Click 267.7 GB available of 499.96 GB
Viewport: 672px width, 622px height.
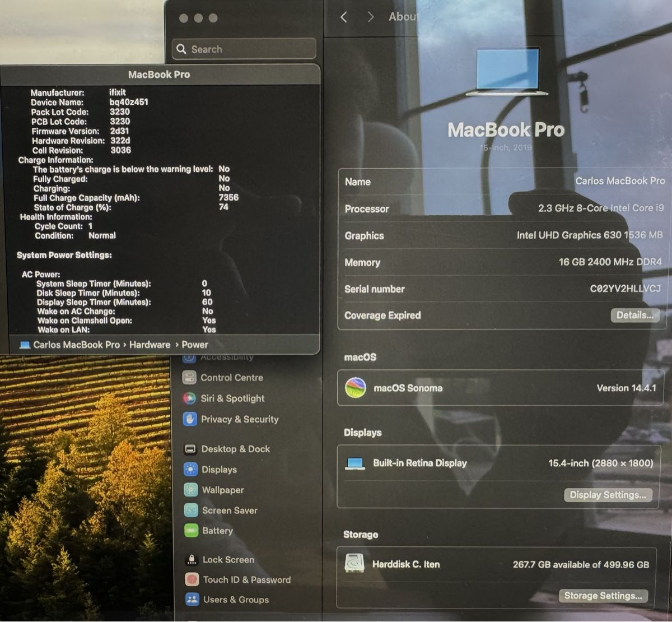tap(581, 564)
